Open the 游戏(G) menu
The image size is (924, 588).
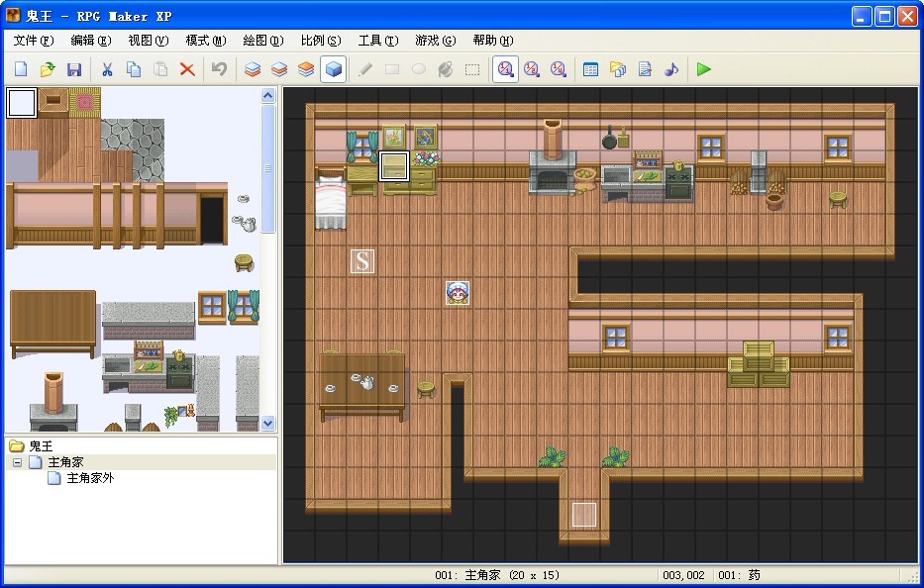[x=436, y=41]
